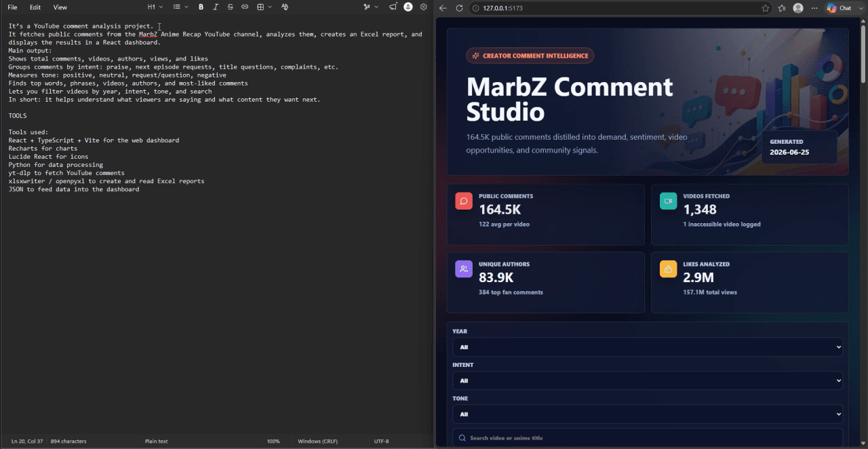868x449 pixels.
Task: Open Notepad announcements megaphone icon
Action: (393, 7)
